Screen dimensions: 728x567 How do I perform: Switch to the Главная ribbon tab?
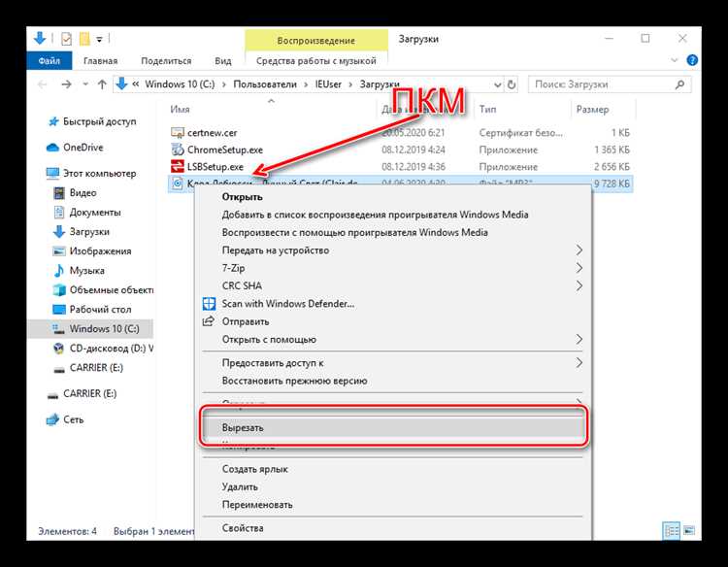click(100, 61)
